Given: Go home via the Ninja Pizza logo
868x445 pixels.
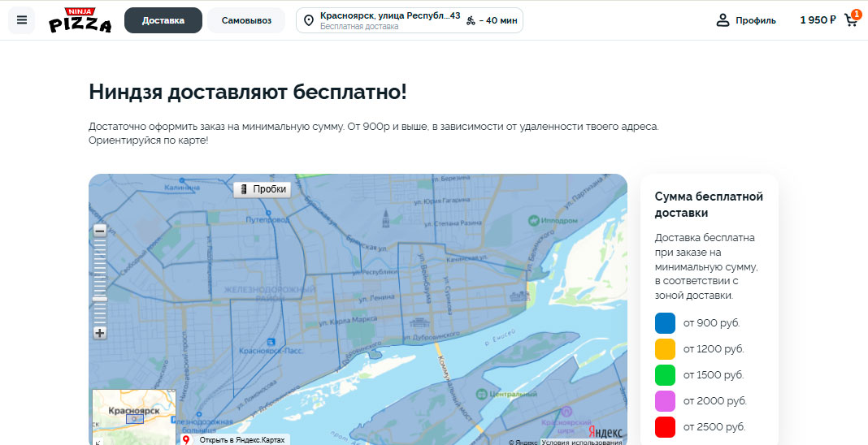Looking at the screenshot, I should 80,20.
